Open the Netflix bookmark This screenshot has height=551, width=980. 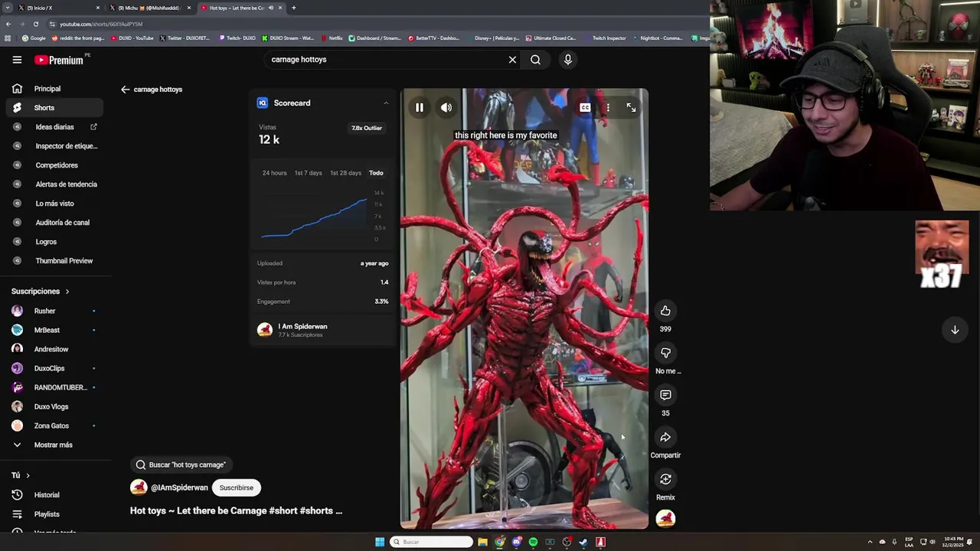(x=332, y=37)
